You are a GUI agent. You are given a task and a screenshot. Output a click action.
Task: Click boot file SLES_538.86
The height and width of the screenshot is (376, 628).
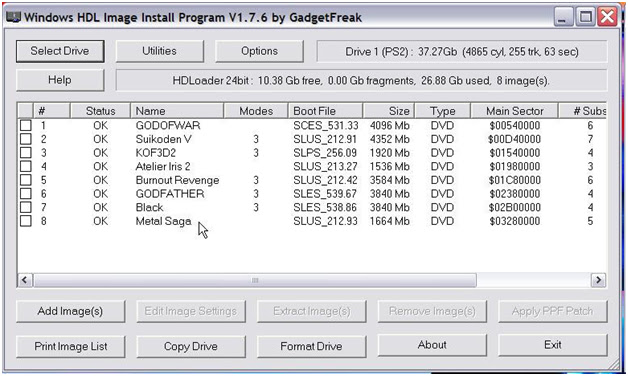coord(325,207)
